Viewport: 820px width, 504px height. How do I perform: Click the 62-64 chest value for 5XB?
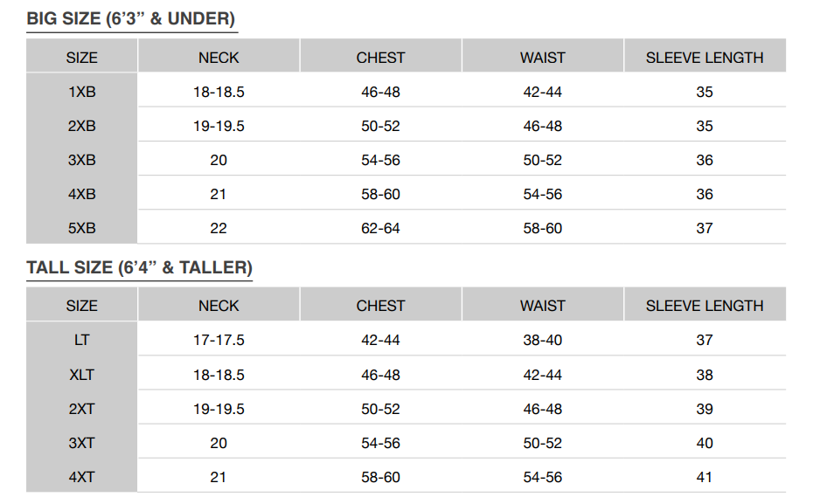click(381, 228)
